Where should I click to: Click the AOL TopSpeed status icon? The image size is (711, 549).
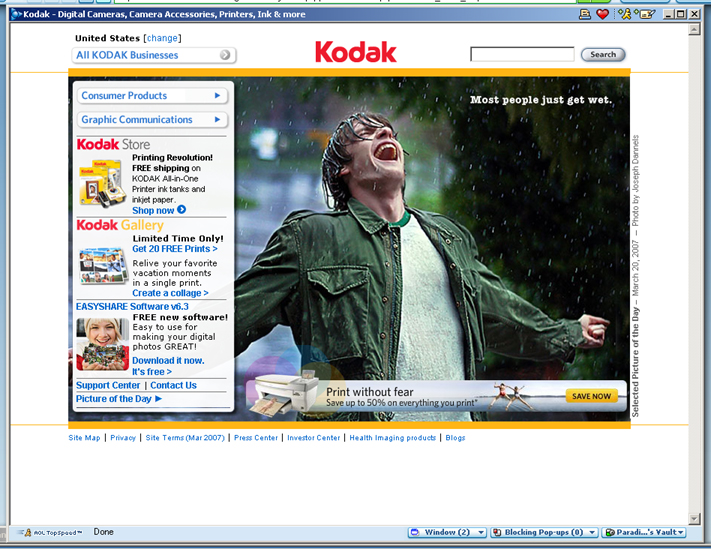click(x=51, y=533)
